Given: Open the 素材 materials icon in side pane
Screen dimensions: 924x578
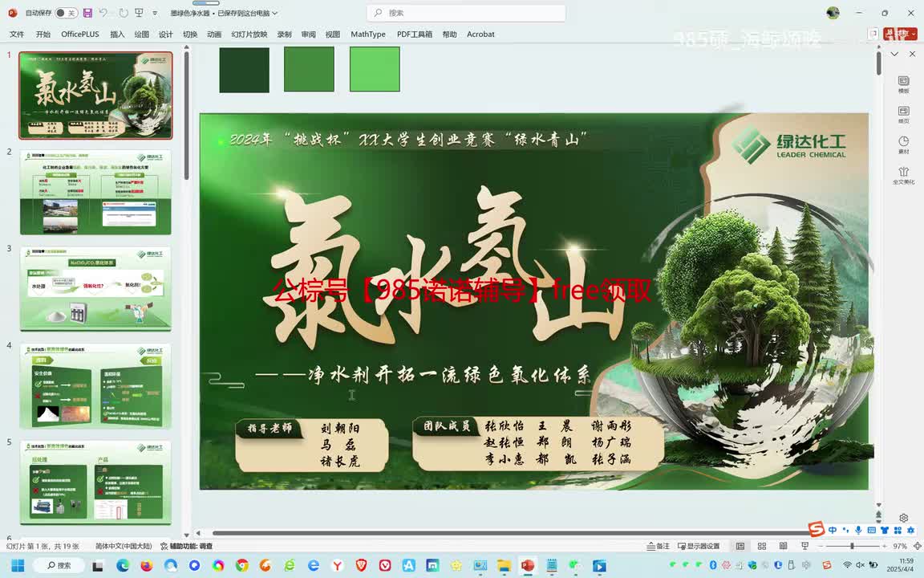Looking at the screenshot, I should pos(903,145).
